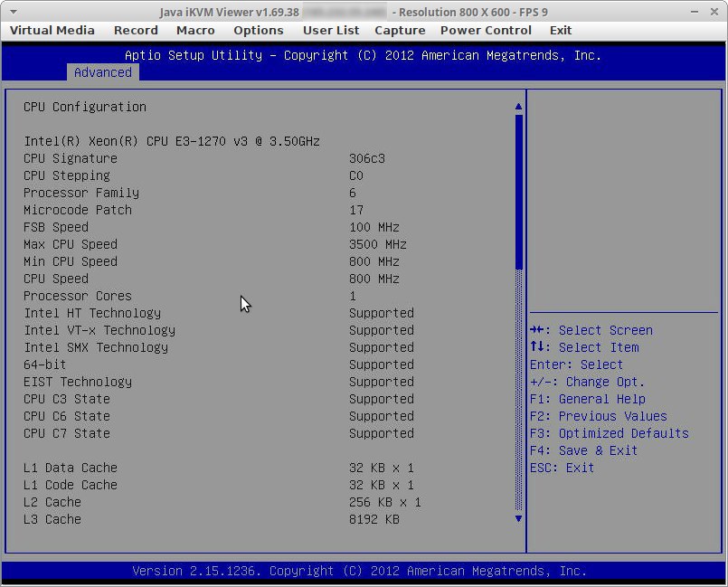Click the Processor Family label
The width and height of the screenshot is (728, 587).
click(81, 193)
